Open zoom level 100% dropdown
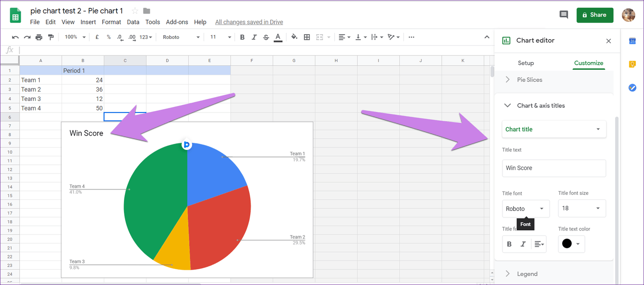644x285 pixels. [x=75, y=37]
